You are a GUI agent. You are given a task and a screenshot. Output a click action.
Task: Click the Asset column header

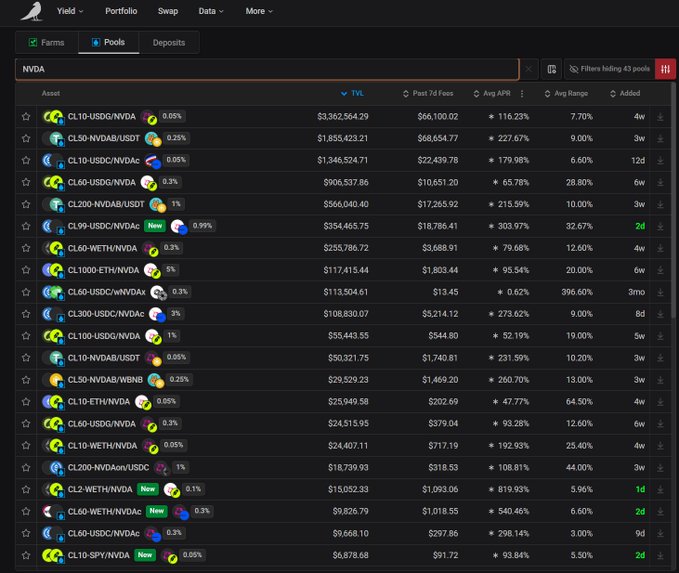click(x=51, y=94)
